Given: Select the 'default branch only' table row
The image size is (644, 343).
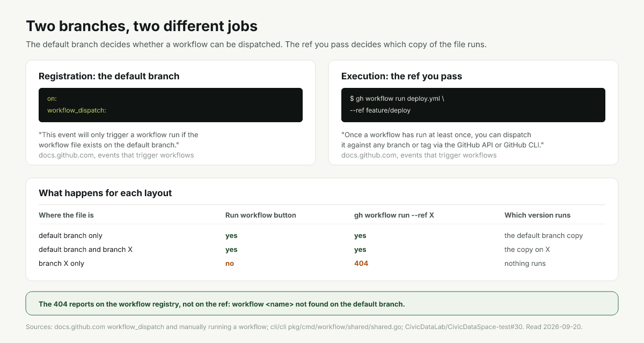Looking at the screenshot, I should coord(322,236).
